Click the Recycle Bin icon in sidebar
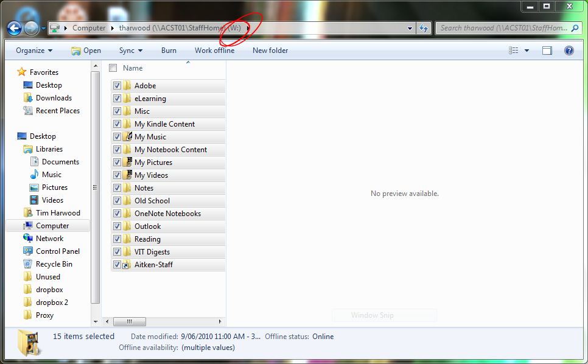The image size is (588, 364). click(28, 264)
